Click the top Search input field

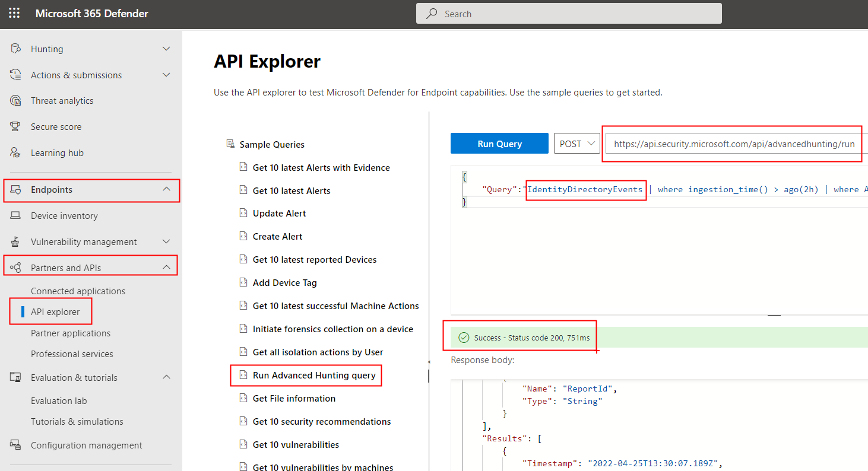click(x=569, y=14)
